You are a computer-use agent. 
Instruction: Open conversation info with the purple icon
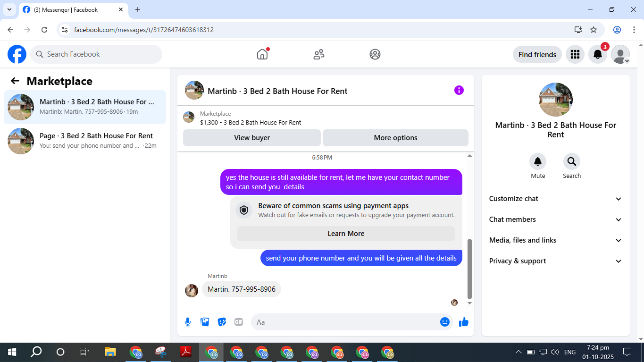[x=459, y=90]
